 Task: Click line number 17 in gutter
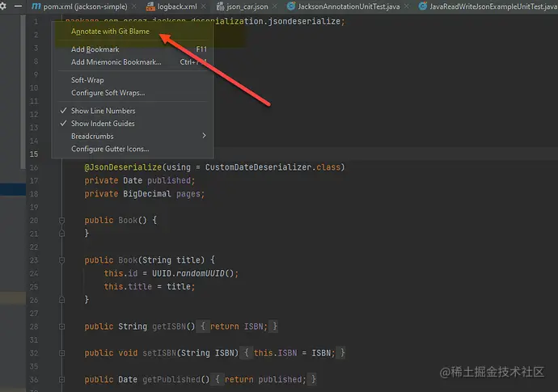[x=34, y=181]
